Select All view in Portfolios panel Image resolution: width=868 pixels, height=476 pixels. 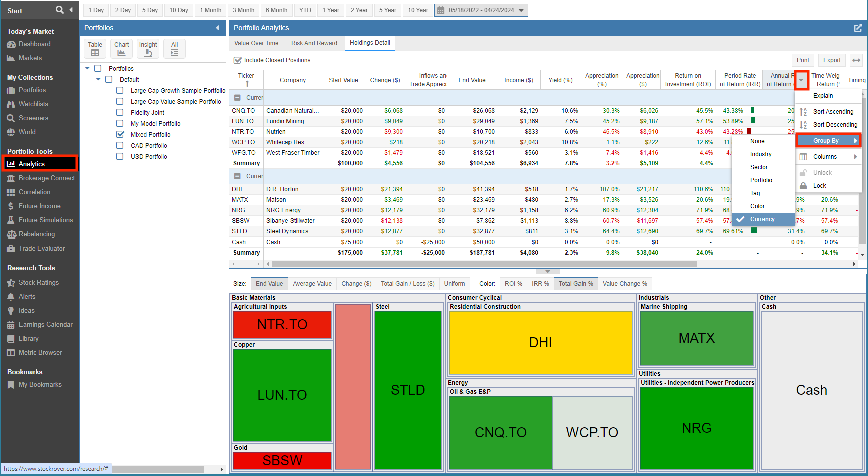tap(174, 49)
